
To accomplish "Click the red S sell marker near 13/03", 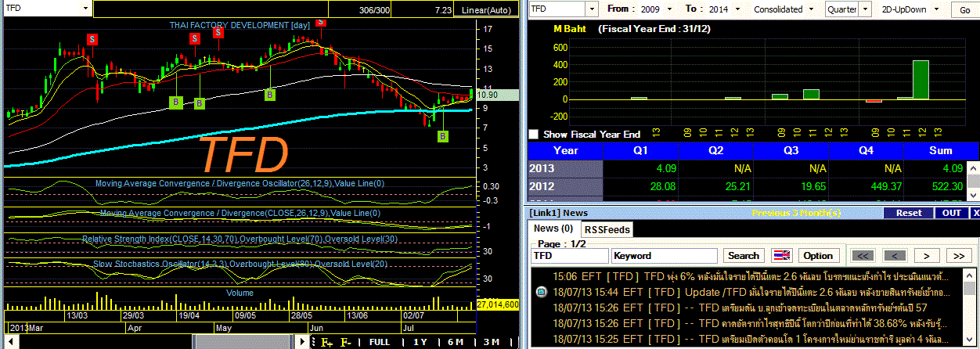I will pos(92,38).
